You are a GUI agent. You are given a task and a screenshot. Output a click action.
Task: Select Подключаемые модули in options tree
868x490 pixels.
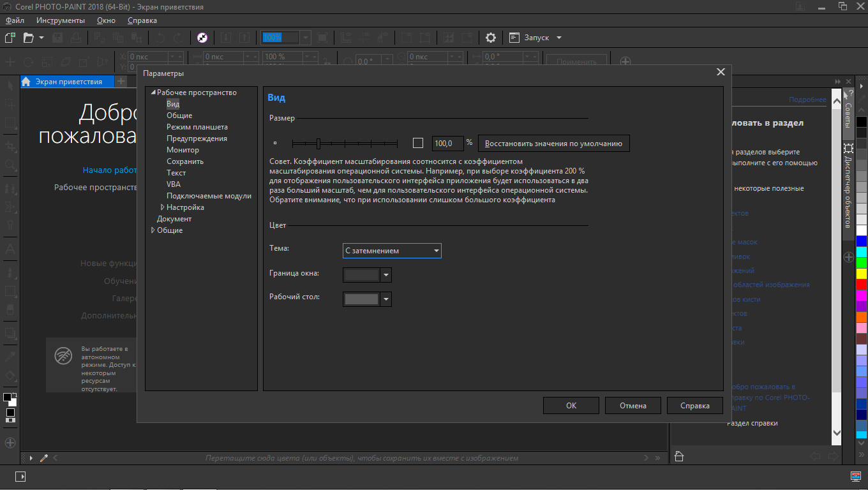(x=209, y=196)
